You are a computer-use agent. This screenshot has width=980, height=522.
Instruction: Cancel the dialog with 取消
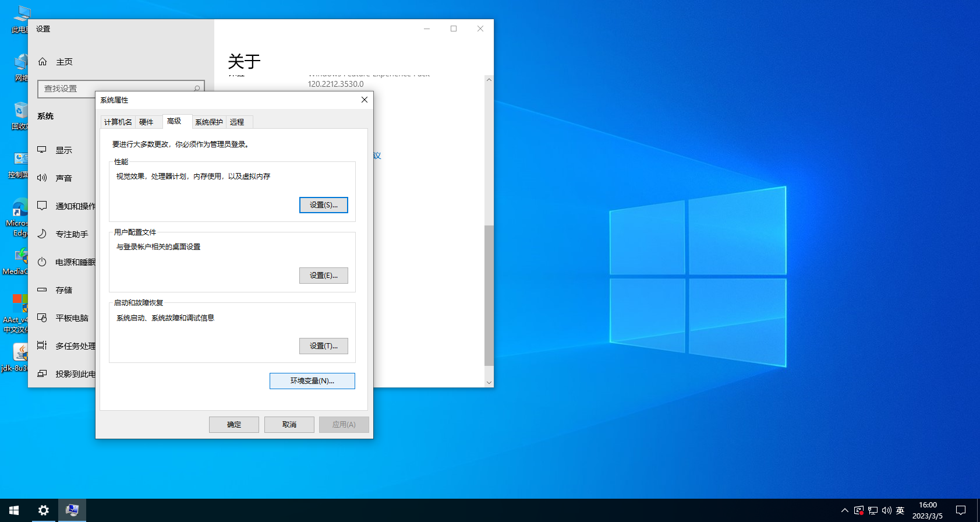click(x=289, y=425)
